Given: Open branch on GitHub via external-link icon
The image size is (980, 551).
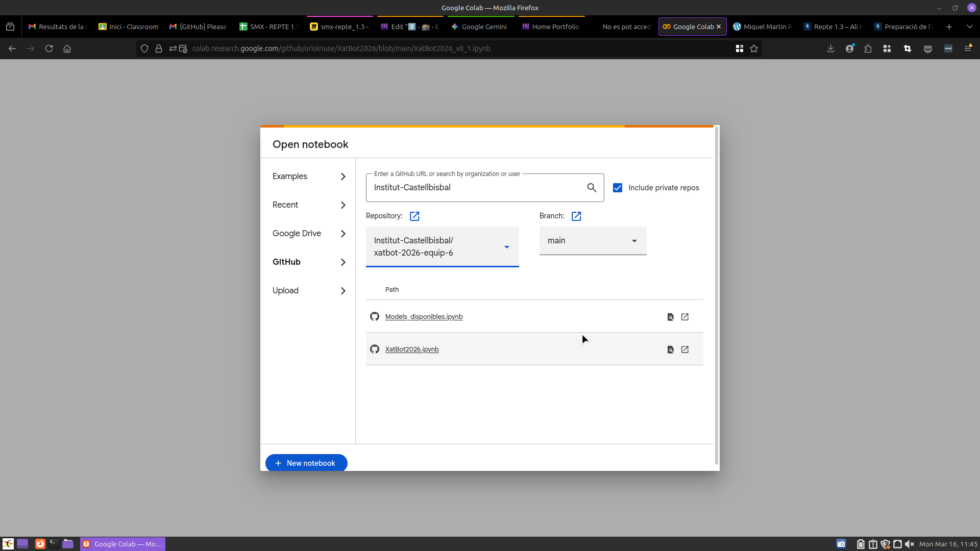Looking at the screenshot, I should click(x=576, y=216).
